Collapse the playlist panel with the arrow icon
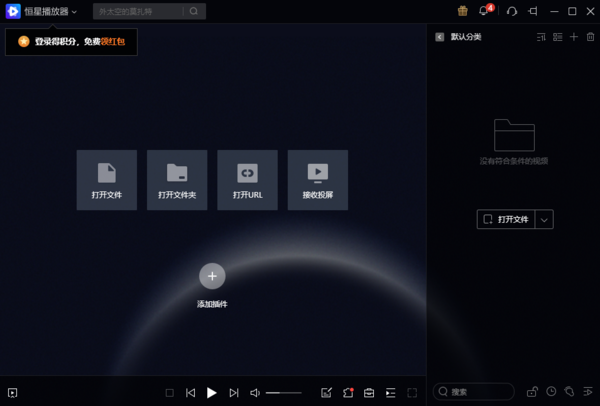The image size is (600, 406). [x=440, y=37]
